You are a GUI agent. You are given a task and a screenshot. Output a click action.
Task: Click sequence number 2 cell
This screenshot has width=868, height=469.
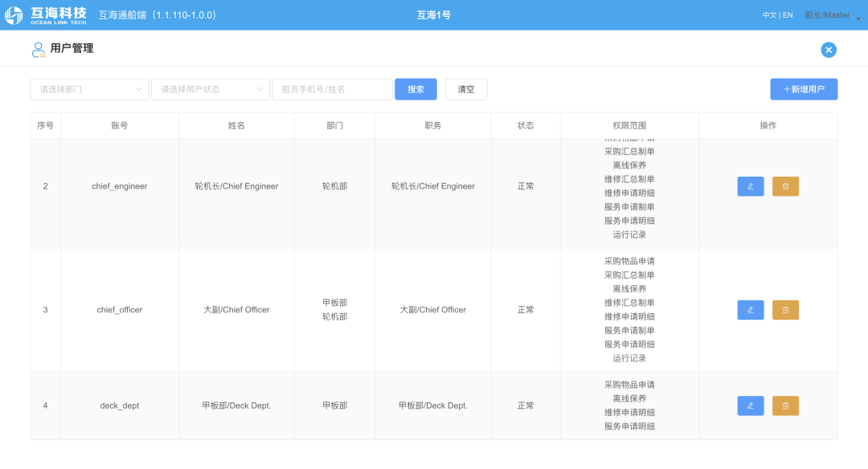[45, 186]
